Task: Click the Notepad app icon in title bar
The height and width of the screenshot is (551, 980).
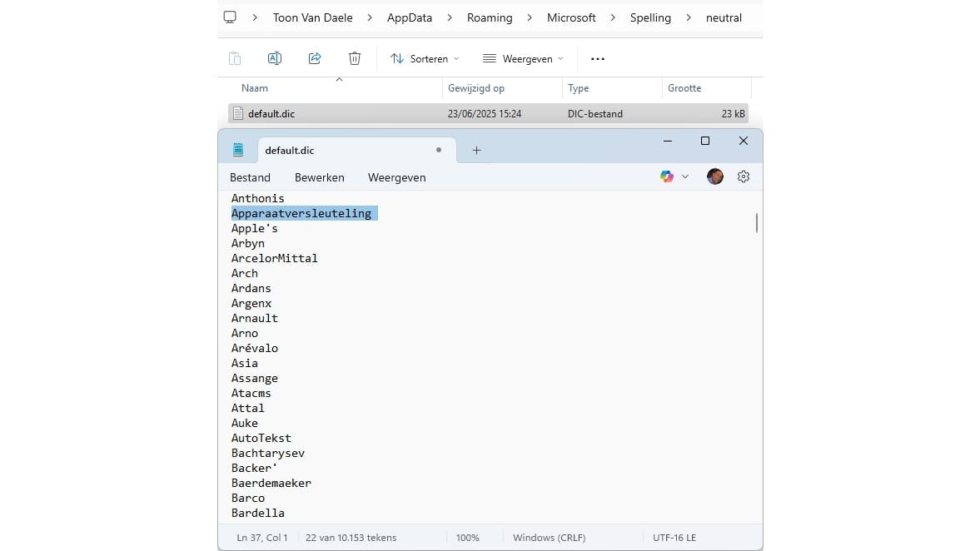Action: pos(238,150)
